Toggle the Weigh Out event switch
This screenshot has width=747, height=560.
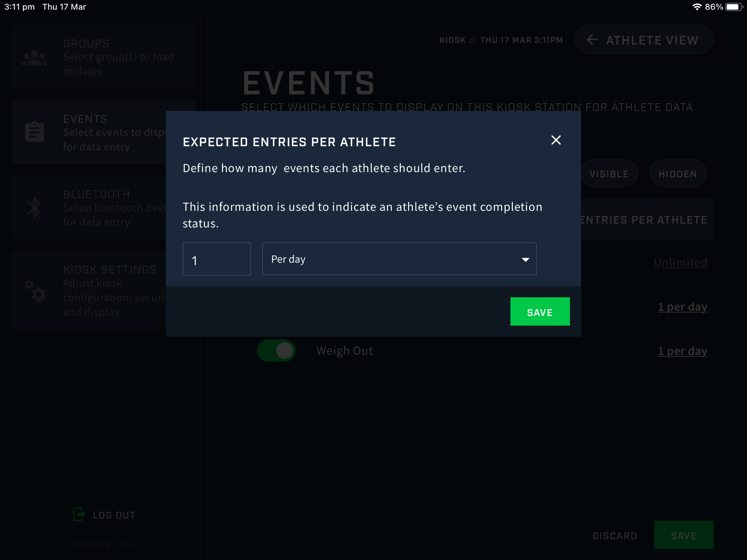tap(276, 351)
